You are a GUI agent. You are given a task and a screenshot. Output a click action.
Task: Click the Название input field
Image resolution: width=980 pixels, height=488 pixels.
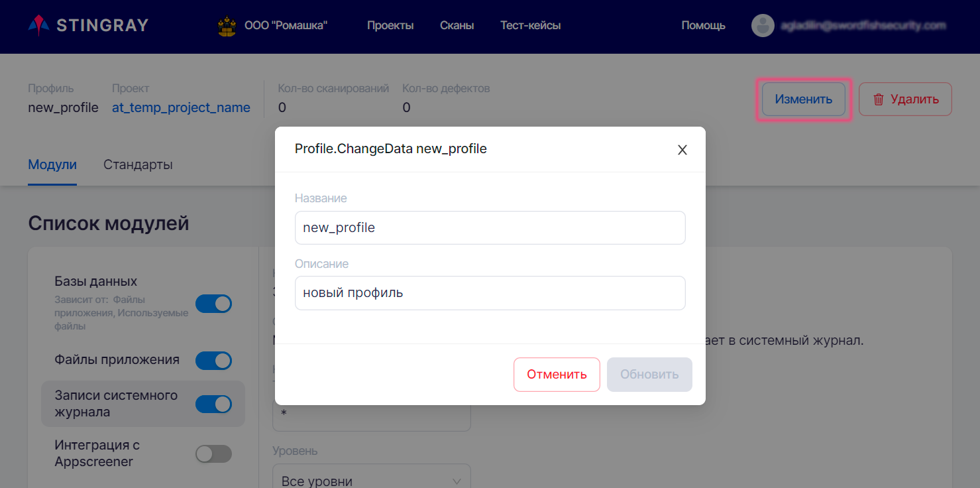pos(490,227)
